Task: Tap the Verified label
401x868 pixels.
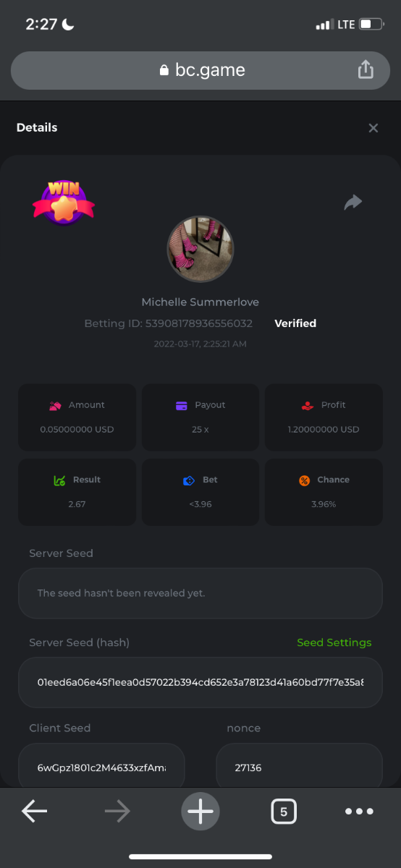Action: 295,323
